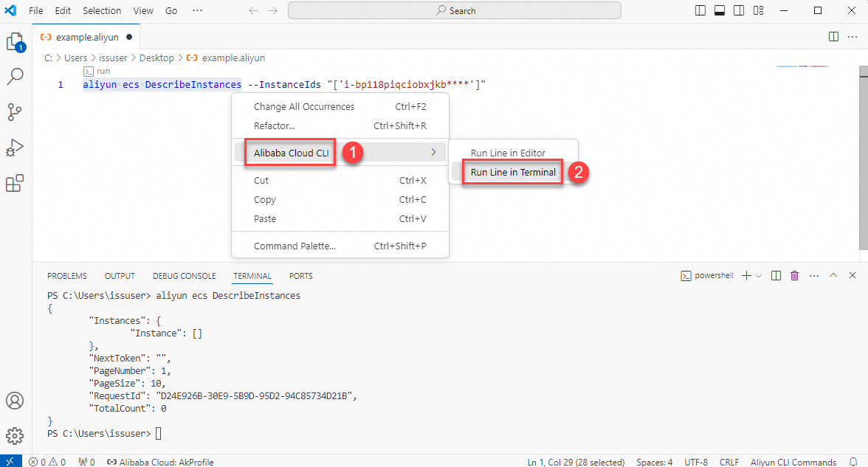The width and height of the screenshot is (868, 467).
Task: Switch to the PROBLEMS panel tab
Action: point(67,276)
